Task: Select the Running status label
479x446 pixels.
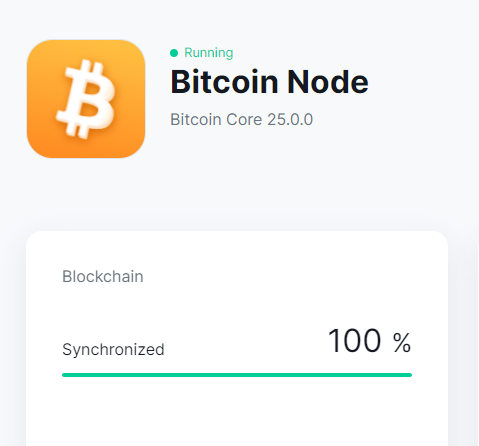Action: [208, 53]
